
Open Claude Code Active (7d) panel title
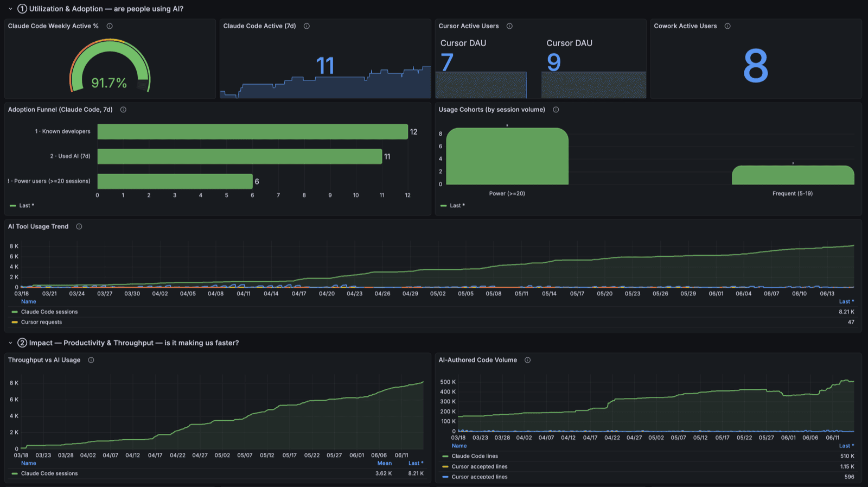[x=260, y=26]
